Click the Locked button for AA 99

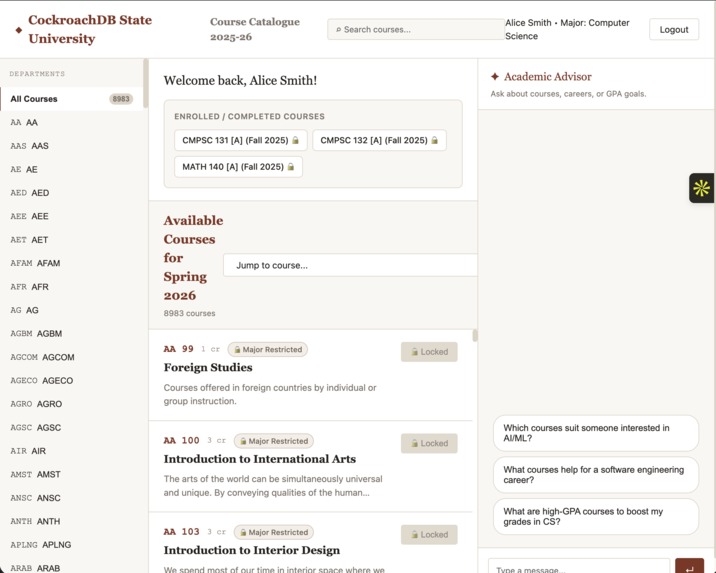pos(429,352)
